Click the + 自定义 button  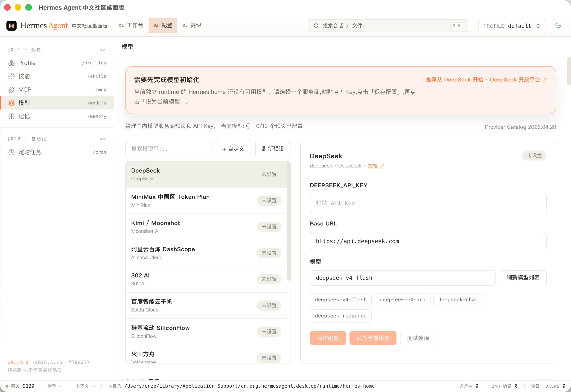point(233,149)
